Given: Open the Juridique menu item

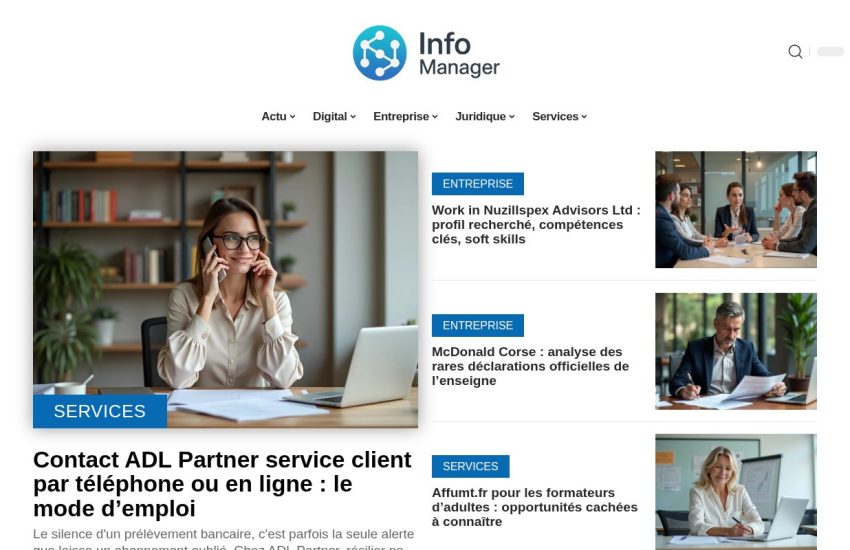Looking at the screenshot, I should pos(485,117).
